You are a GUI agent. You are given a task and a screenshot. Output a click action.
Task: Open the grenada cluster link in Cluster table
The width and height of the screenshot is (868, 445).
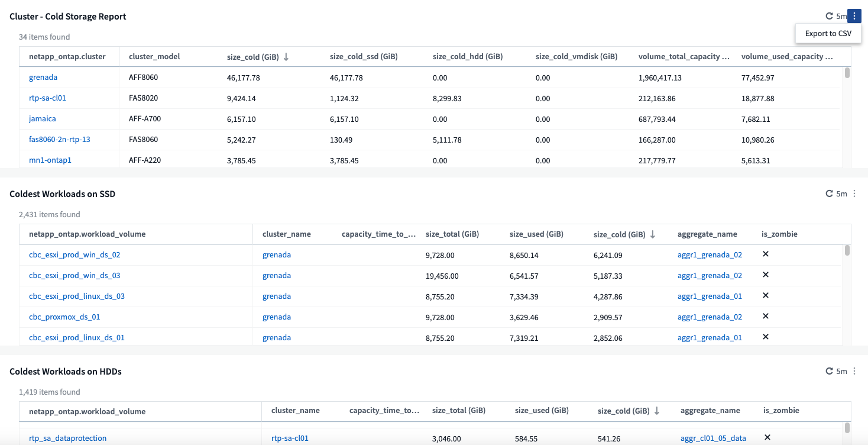[x=43, y=78]
